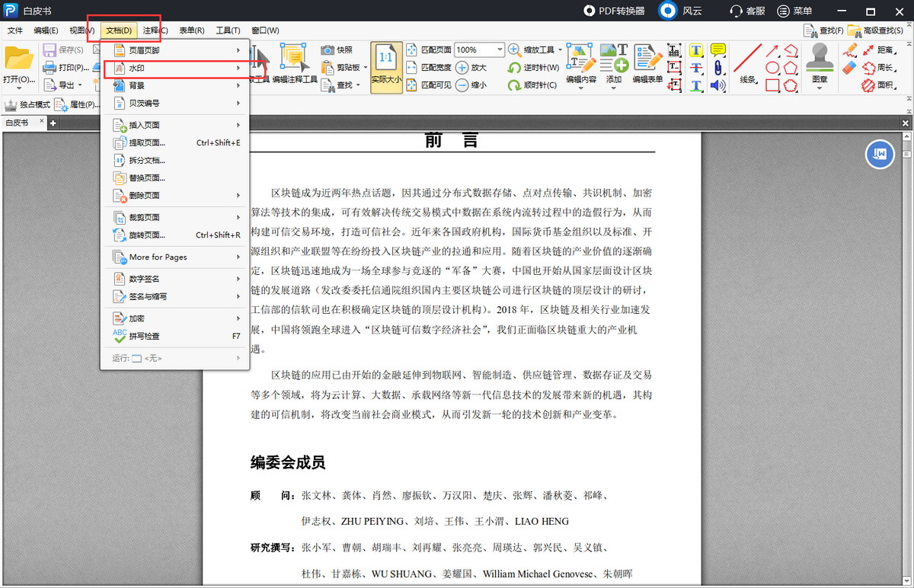Open the 窗口(W) menu

coord(265,30)
